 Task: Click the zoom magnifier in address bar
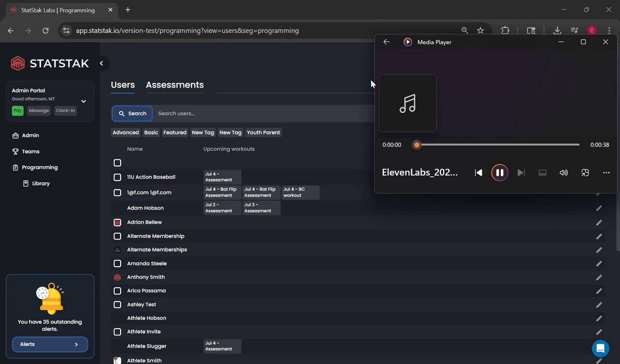coord(465,30)
